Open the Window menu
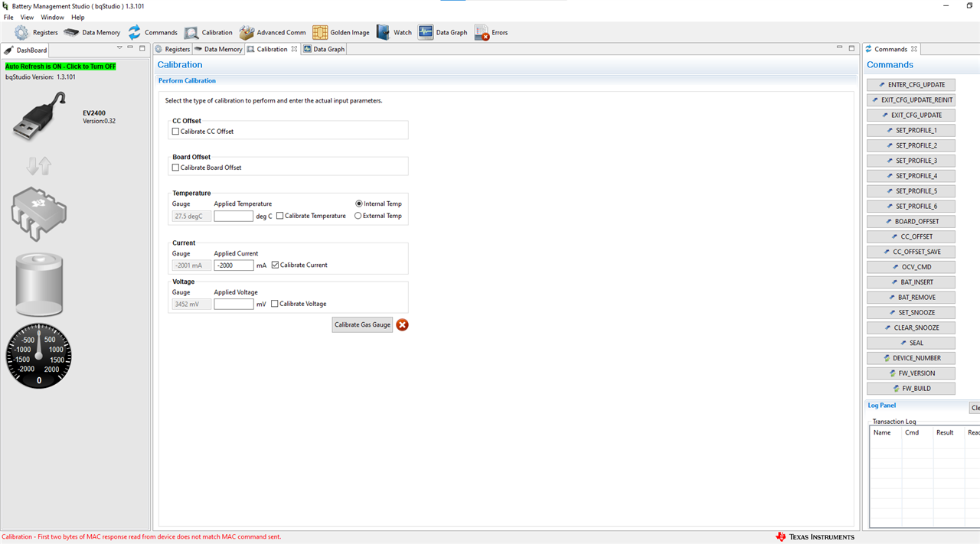This screenshot has height=544, width=980. [x=52, y=17]
